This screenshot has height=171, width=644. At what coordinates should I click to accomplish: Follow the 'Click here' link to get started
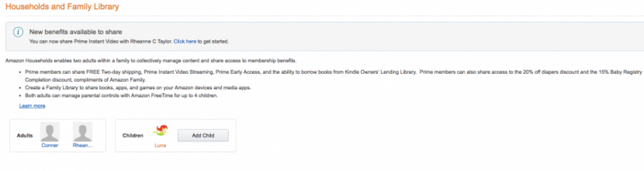[x=185, y=41]
